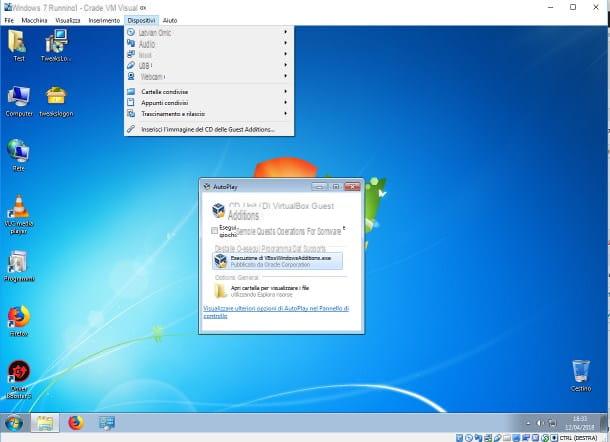Click the optical disk indicator in VirtualBox status bar
Image resolution: width=610 pixels, height=442 pixels.
pos(468,438)
